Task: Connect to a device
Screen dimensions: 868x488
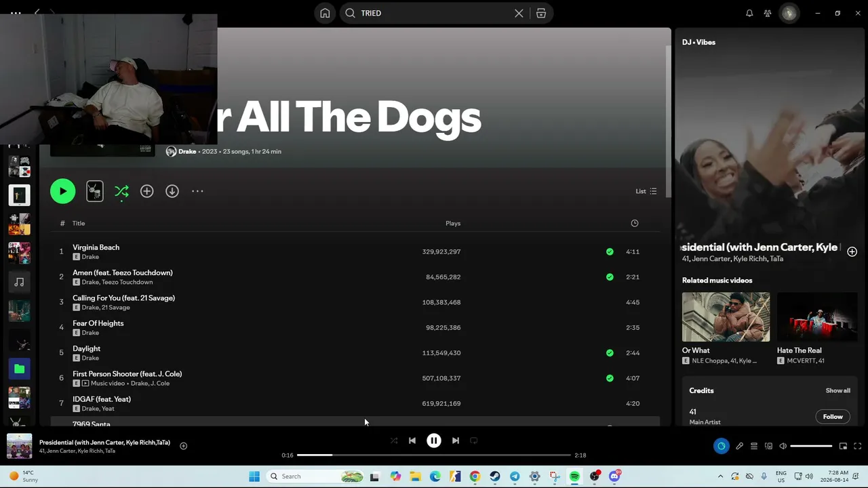Action: 768,446
